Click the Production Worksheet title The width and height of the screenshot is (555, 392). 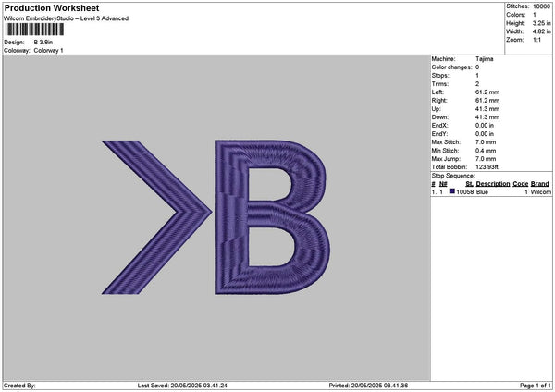coord(52,8)
